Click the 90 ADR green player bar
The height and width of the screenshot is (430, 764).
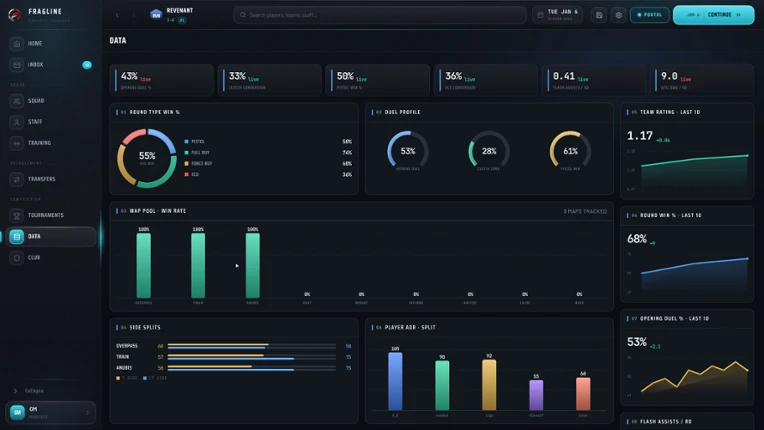(x=442, y=385)
